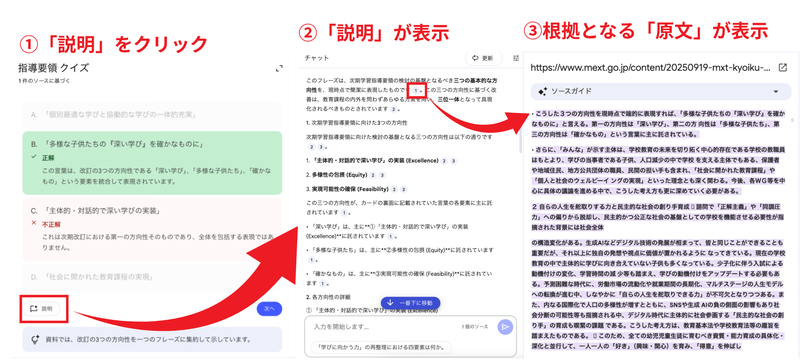This screenshot has width=800, height=363.
Task: Open citation 2 beside the Feasibility heading
Action: (394, 189)
